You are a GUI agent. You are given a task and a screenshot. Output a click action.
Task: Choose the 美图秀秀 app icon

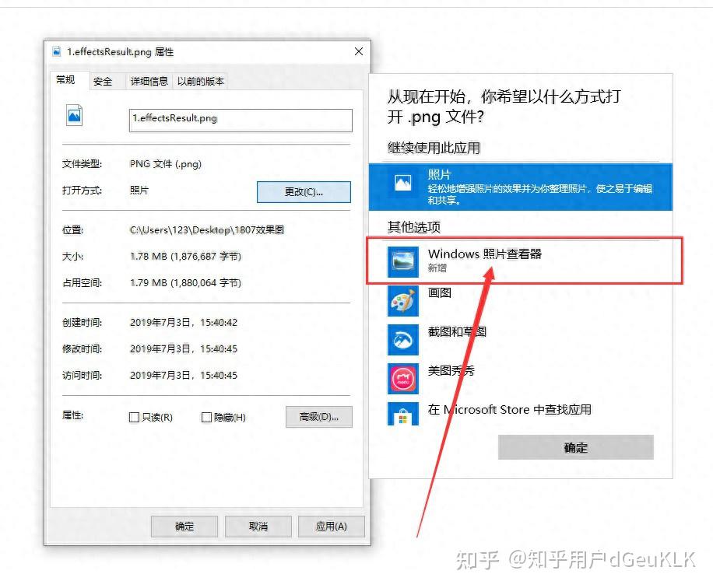(403, 379)
